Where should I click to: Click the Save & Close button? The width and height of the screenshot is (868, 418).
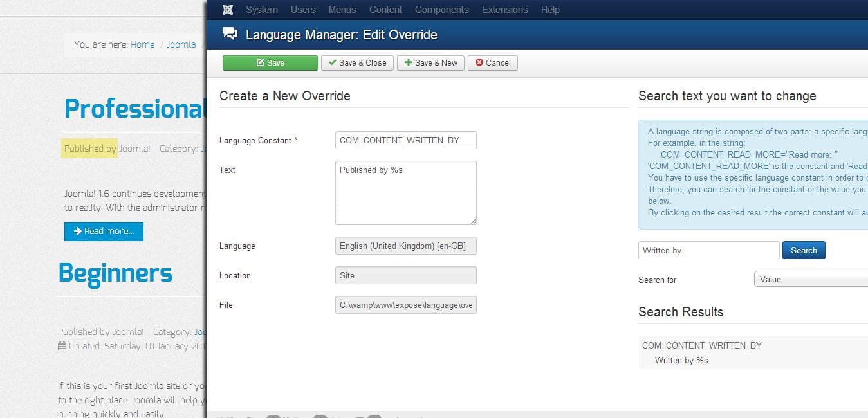tap(357, 62)
